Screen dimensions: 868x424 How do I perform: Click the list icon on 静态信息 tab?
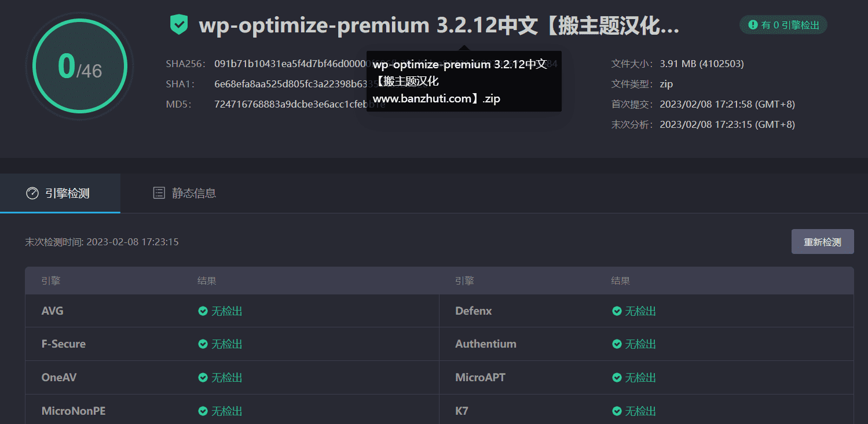[x=159, y=193]
